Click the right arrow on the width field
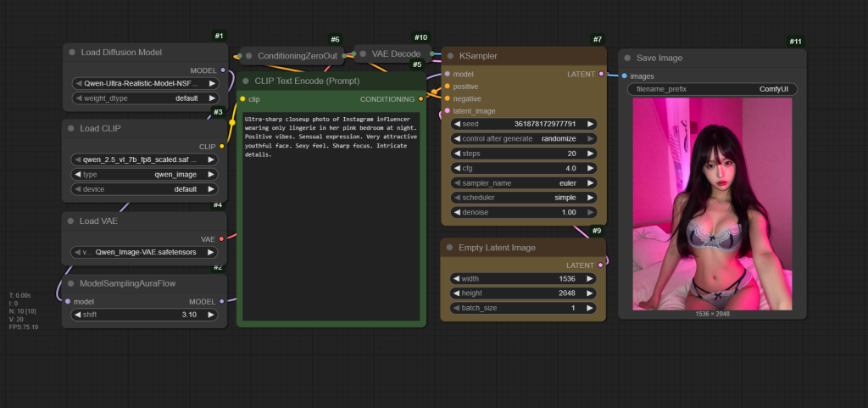This screenshot has width=868, height=408. (x=590, y=278)
